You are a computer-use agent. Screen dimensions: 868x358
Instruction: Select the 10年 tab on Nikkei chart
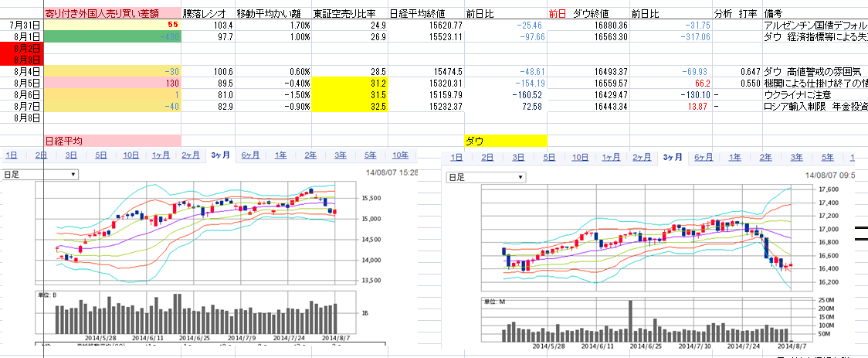point(400,155)
